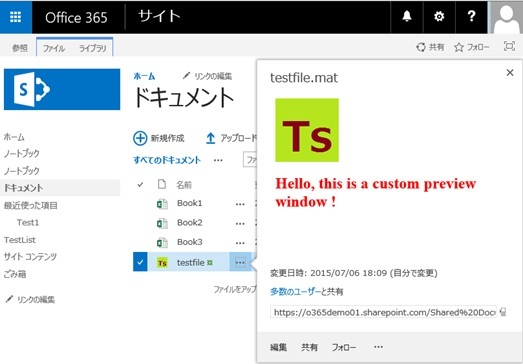Click the 共有 sync icon in ribbon

pos(421,47)
